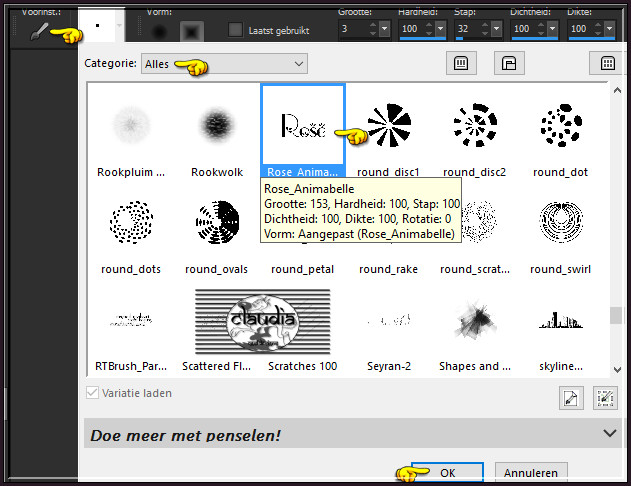The image size is (631, 486).
Task: Click the round_petal label
Action: 303,269
